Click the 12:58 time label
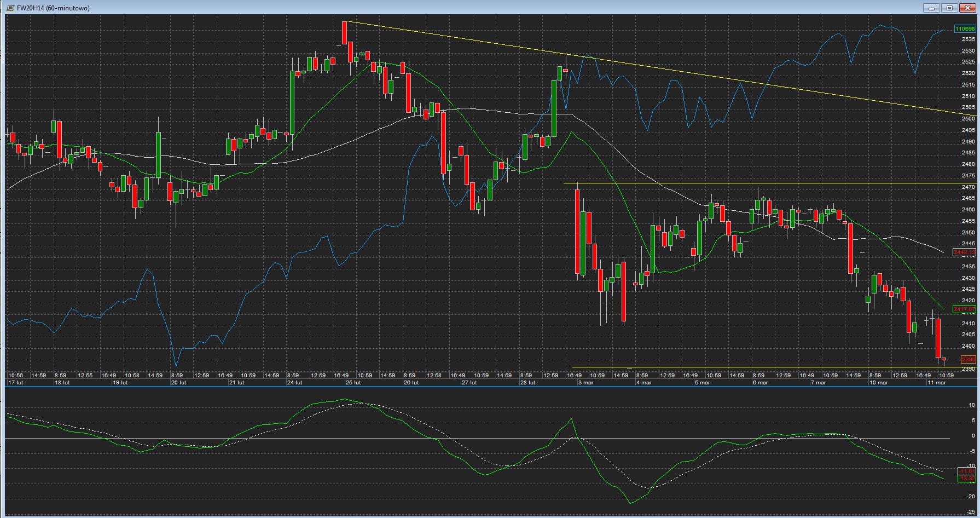Screen dimensions: 980x518 click(434, 376)
